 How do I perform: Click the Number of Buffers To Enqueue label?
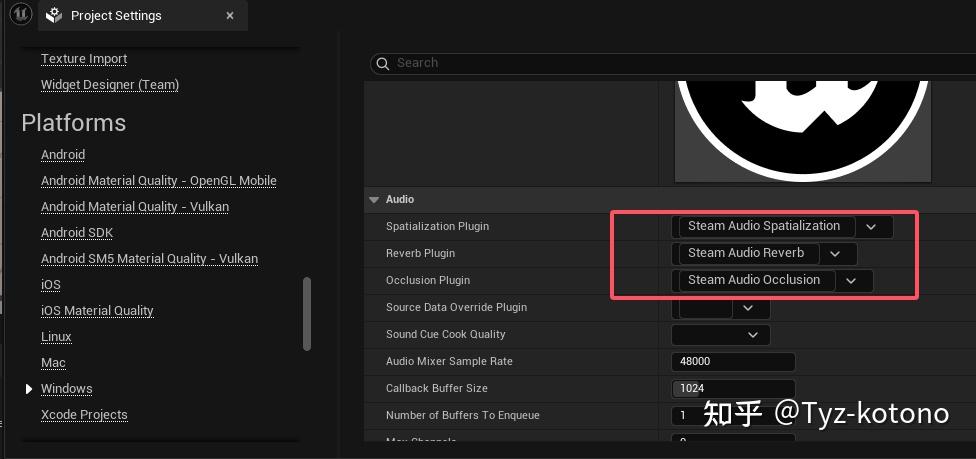[x=462, y=415]
